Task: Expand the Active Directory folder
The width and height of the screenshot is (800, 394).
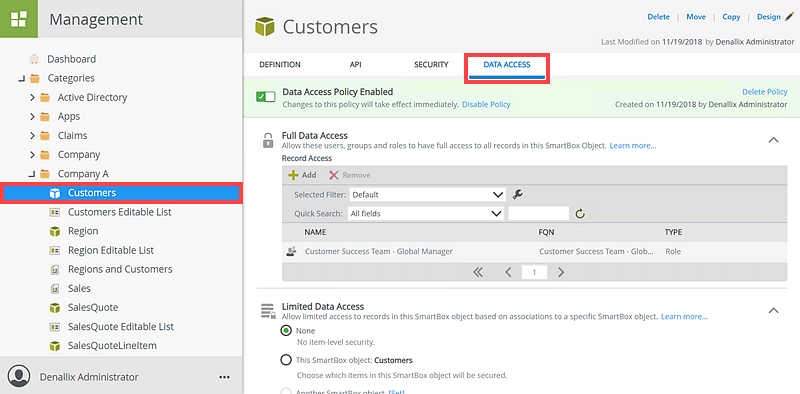Action: coord(33,97)
